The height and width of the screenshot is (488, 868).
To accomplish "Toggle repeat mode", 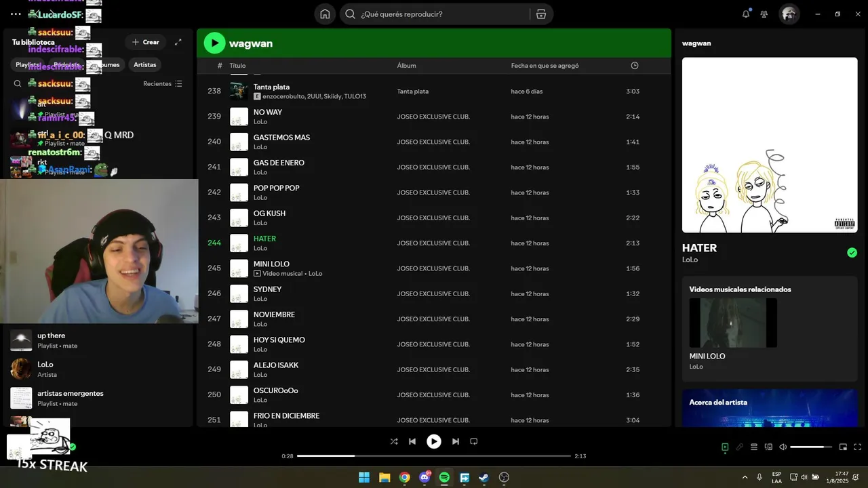I will tap(474, 441).
